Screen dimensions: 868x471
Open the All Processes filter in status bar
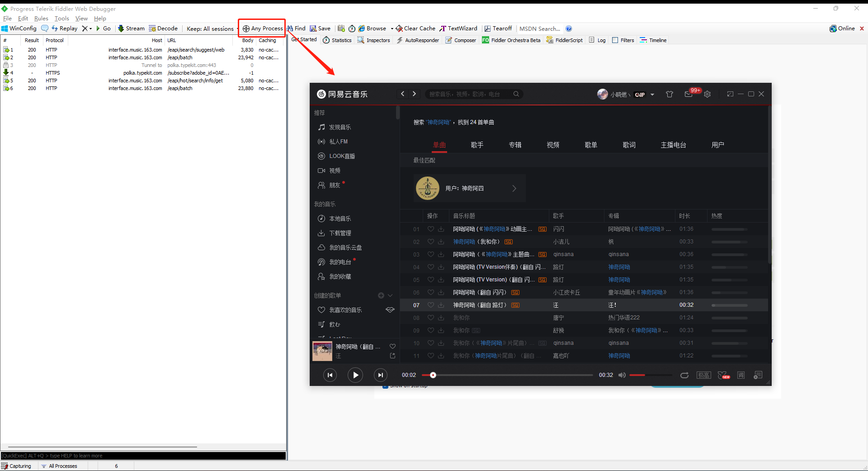tap(59, 466)
